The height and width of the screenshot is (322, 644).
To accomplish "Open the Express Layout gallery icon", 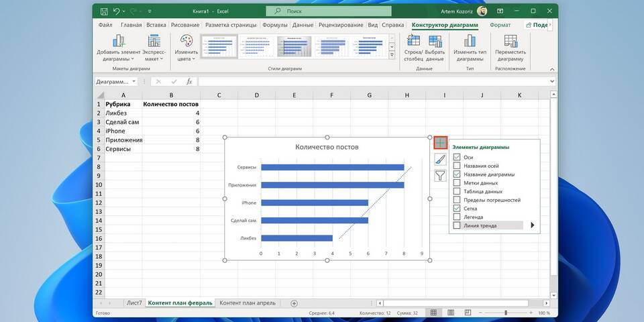I will 154,41.
